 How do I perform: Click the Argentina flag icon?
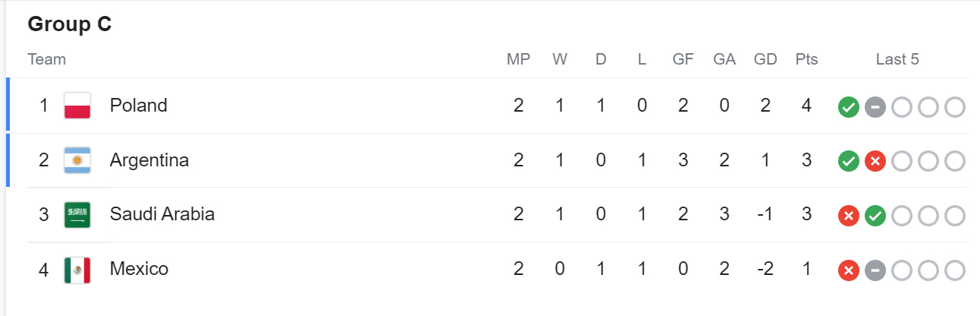77,160
